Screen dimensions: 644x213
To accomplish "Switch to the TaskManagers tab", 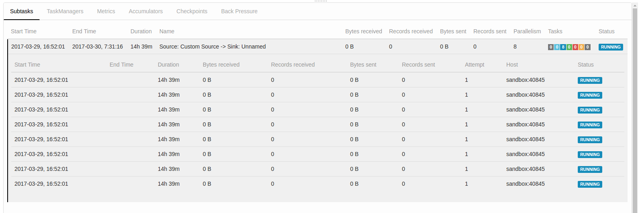I will pos(65,11).
